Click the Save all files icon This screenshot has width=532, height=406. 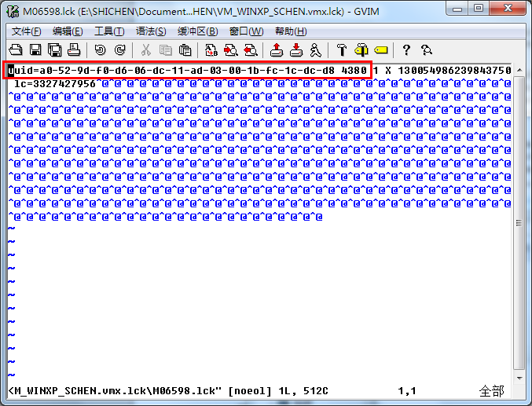[55, 49]
